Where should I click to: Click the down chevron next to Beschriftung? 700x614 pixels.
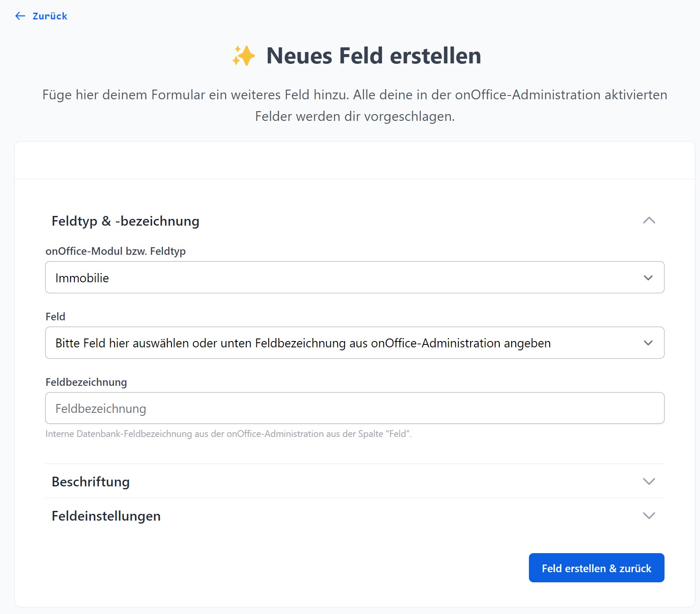tap(648, 481)
